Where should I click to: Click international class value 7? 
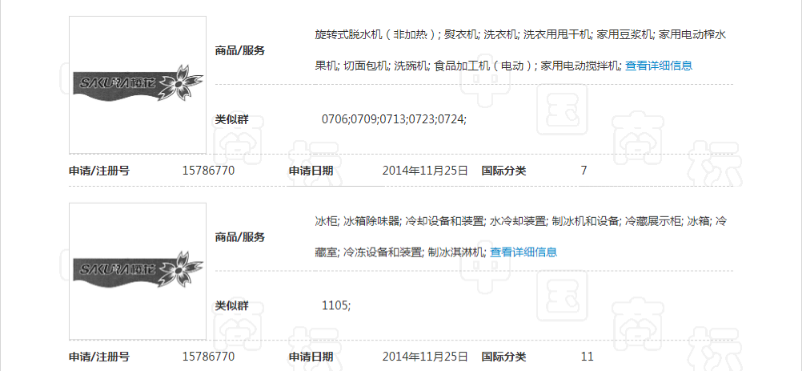click(584, 170)
